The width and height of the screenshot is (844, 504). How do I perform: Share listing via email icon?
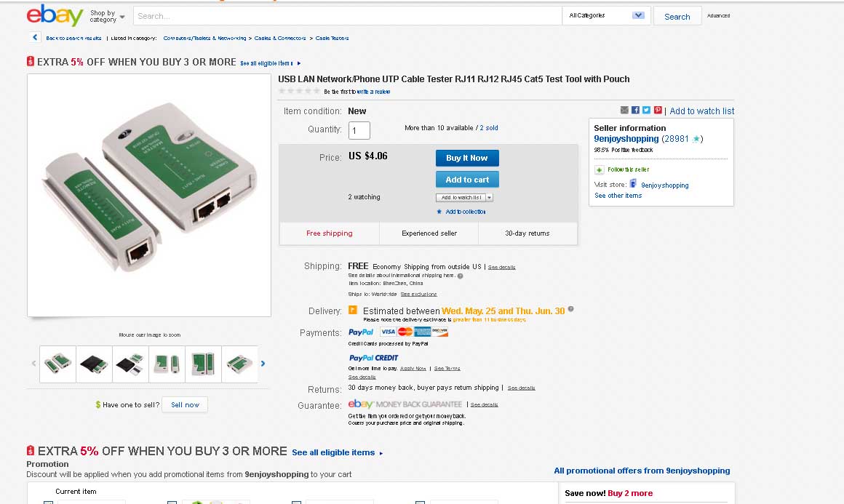click(624, 110)
